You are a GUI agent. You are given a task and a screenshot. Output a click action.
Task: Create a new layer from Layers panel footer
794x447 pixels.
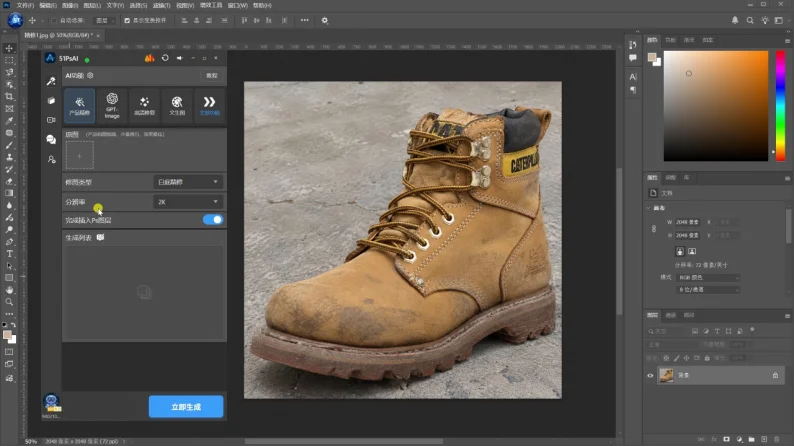click(764, 439)
